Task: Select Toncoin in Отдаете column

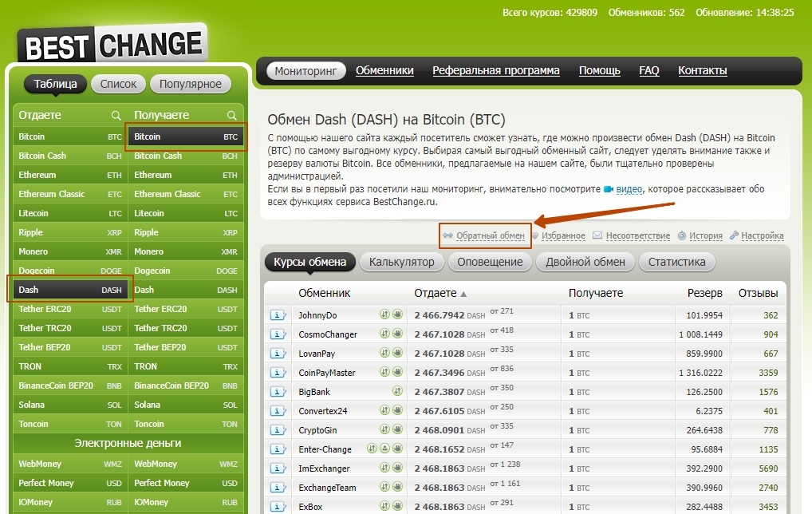Action: coord(70,425)
